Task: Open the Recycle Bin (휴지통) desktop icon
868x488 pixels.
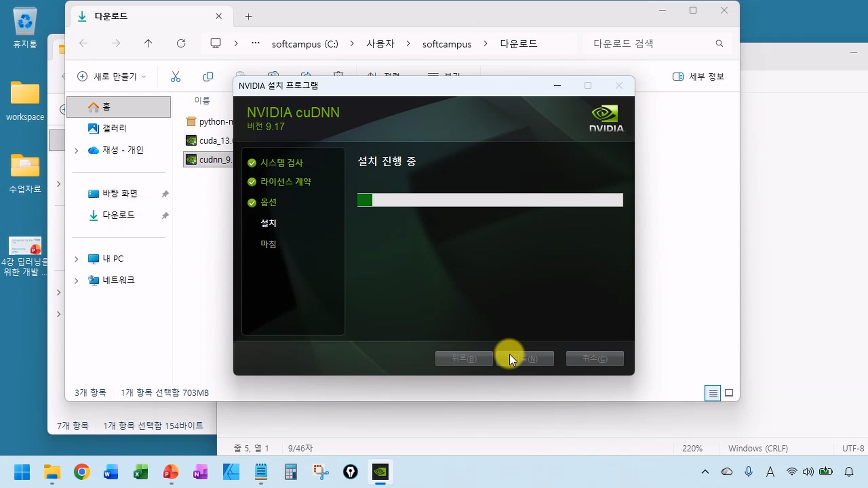Action: [25, 27]
